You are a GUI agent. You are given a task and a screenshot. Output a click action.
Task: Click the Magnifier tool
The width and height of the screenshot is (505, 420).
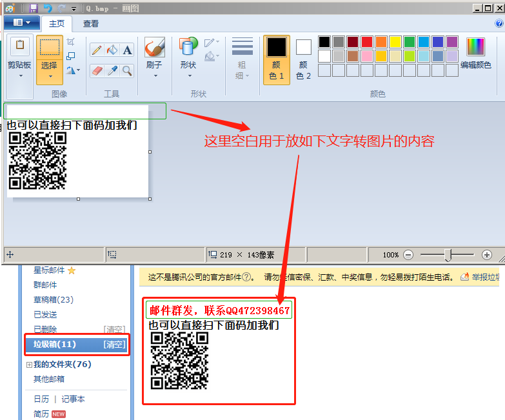(127, 70)
